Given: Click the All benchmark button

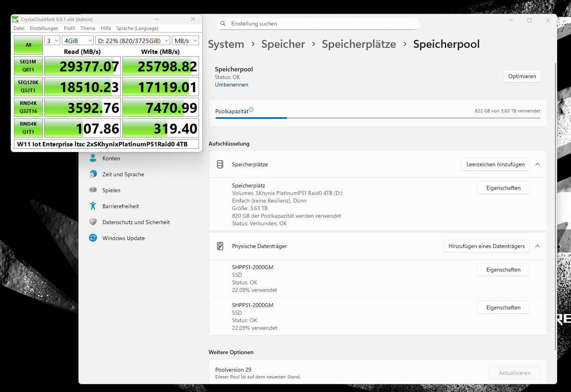Looking at the screenshot, I should (x=28, y=45).
